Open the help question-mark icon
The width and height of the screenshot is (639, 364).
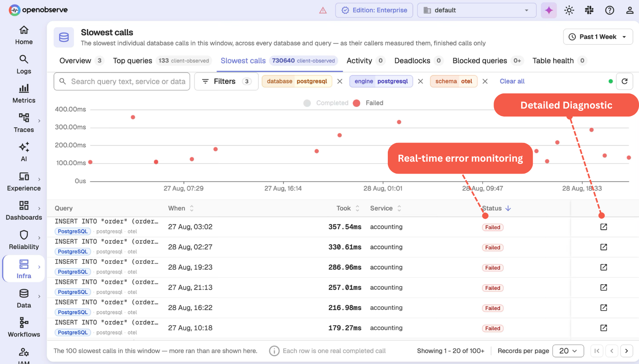click(609, 10)
